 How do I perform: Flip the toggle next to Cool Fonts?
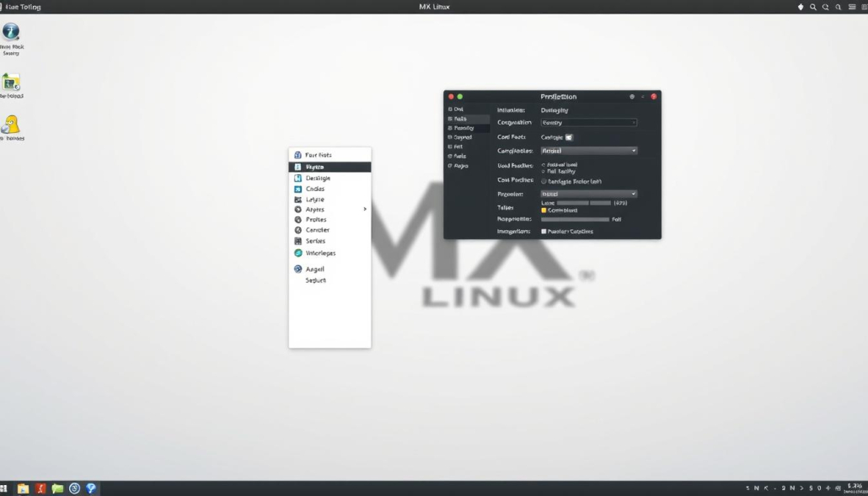click(x=569, y=136)
